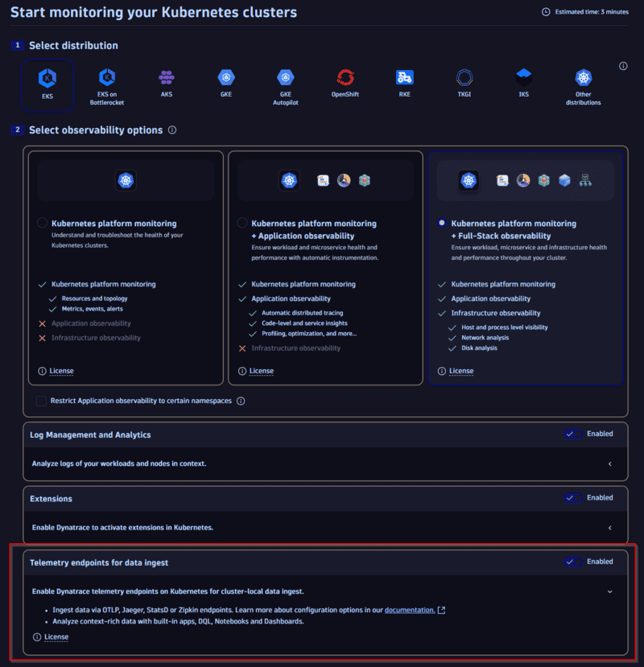Expand the Log Management and Analytics details
The width and height of the screenshot is (644, 667).
coord(610,463)
